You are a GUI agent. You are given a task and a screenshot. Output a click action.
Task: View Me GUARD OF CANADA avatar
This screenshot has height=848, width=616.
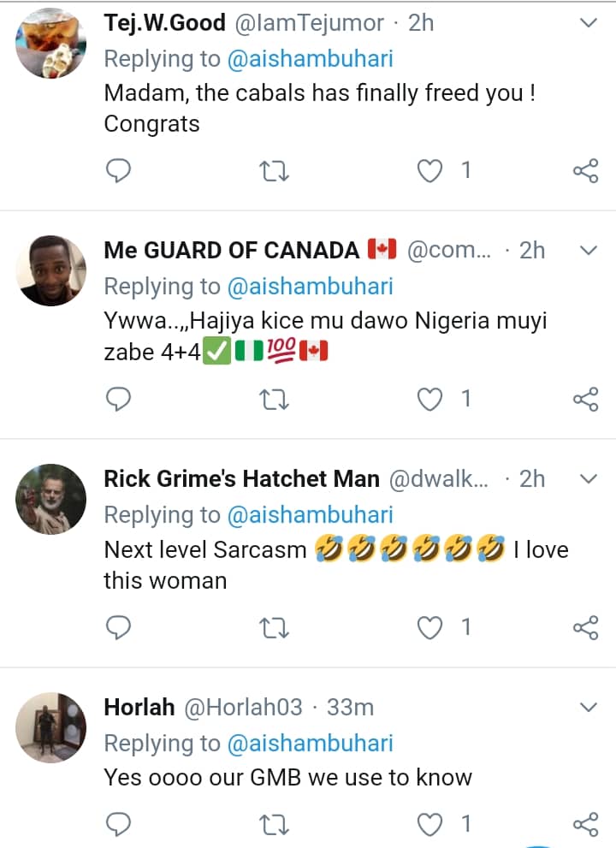(51, 270)
